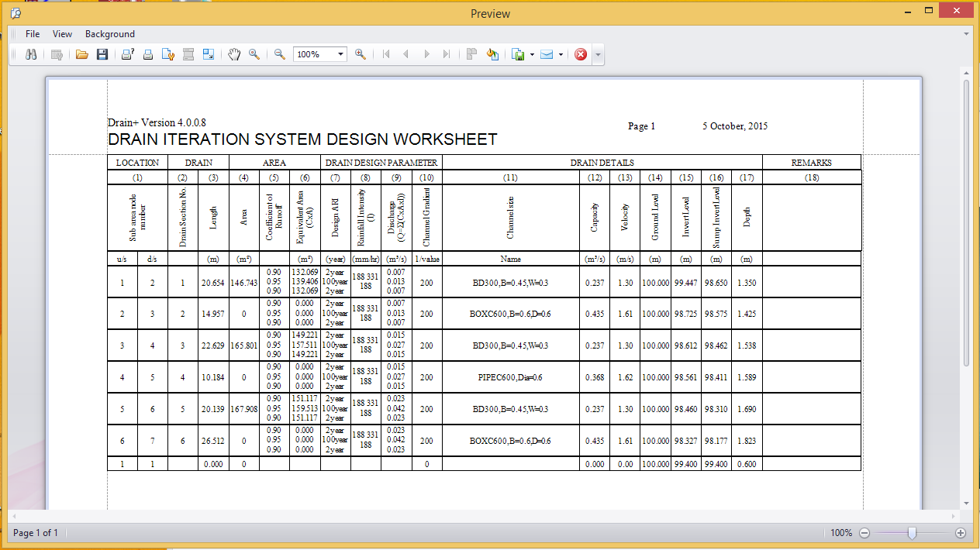Viewport: 980px width, 550px height.
Task: Click the Customize icon next to binoculars
Action: click(x=57, y=54)
